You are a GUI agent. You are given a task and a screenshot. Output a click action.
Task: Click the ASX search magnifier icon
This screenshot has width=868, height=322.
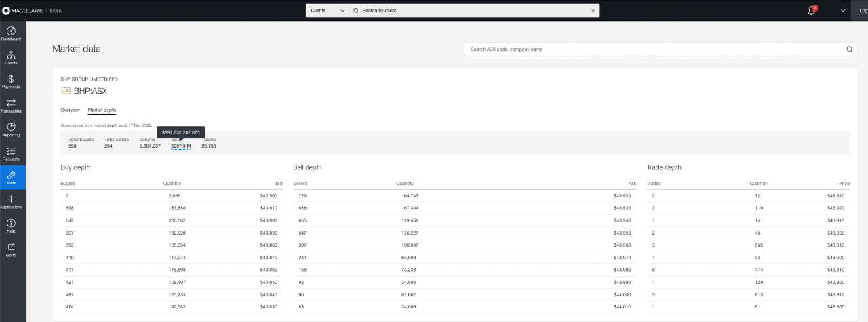click(x=850, y=49)
